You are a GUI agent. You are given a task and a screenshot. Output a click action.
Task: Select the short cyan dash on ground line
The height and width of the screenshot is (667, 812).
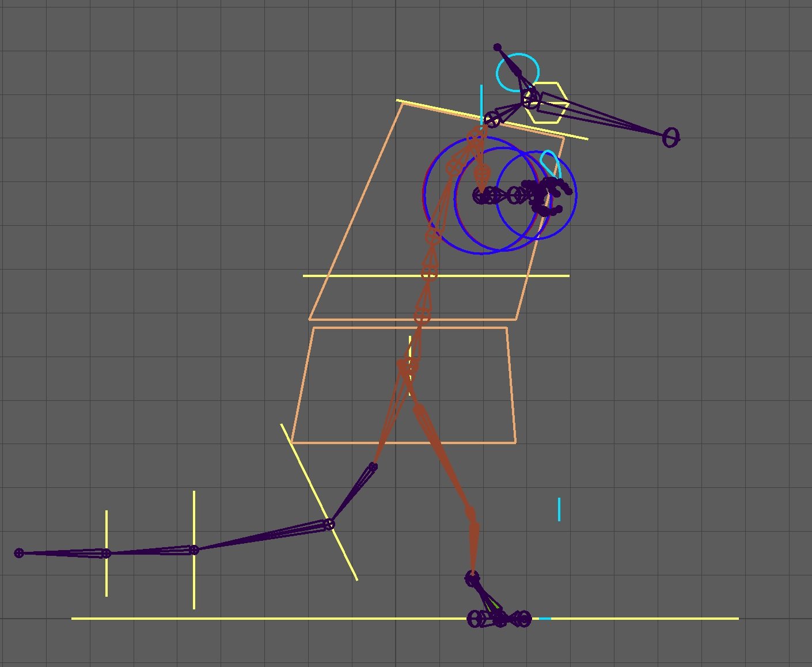[x=545, y=619]
